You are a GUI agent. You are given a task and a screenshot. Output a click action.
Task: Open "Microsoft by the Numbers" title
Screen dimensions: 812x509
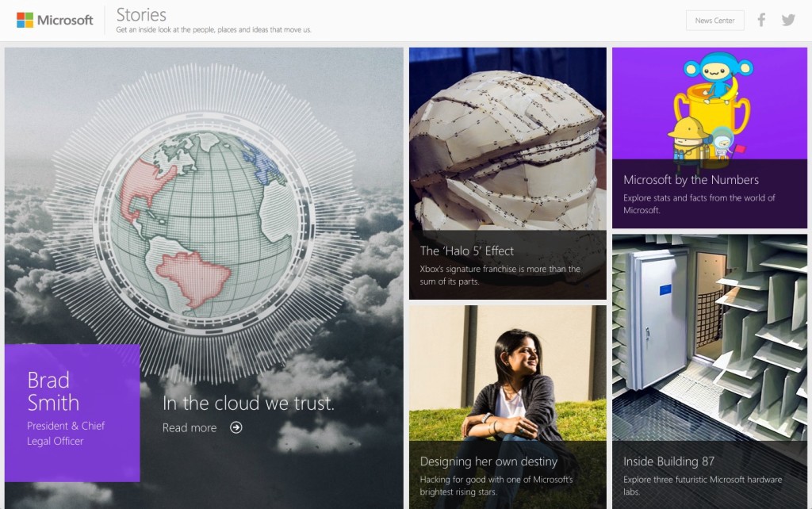(691, 180)
